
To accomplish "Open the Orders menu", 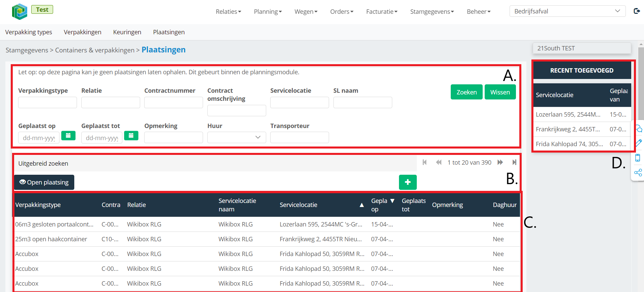I will [342, 11].
